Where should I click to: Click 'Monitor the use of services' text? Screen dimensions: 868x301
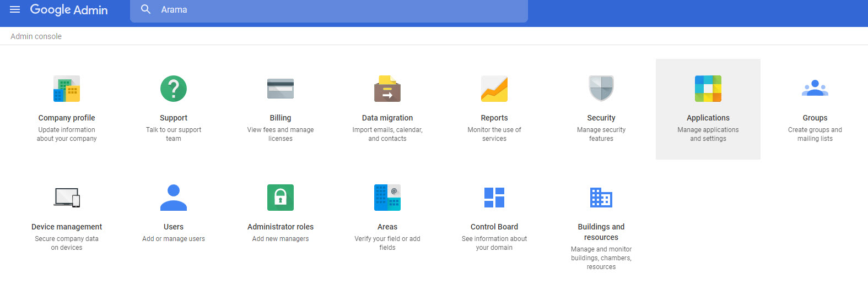pyautogui.click(x=494, y=134)
